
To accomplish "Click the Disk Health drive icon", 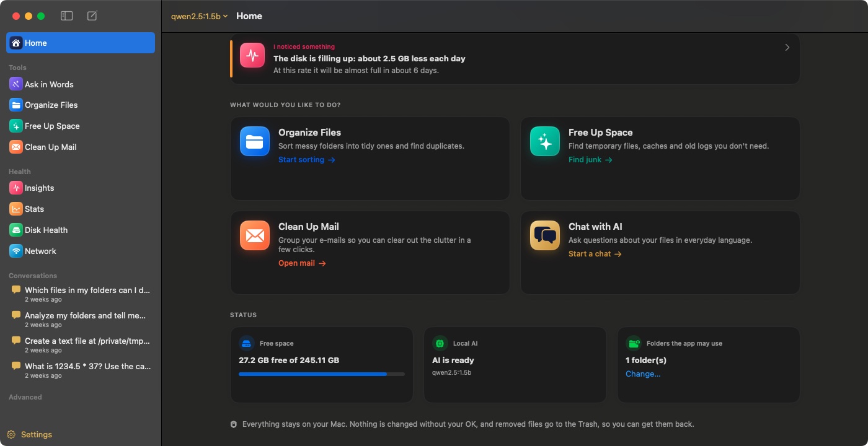I will point(16,230).
